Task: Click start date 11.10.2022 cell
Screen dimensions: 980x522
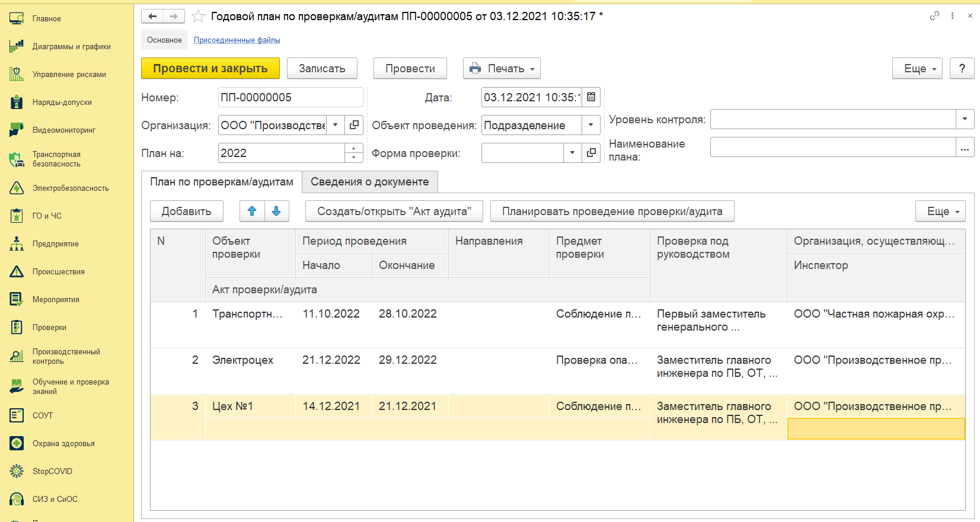Action: click(x=334, y=314)
